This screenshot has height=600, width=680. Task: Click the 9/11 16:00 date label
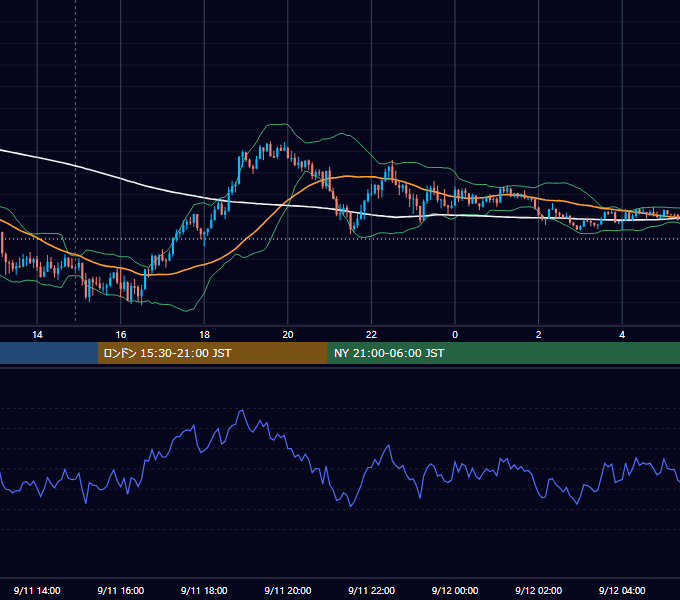(x=121, y=590)
